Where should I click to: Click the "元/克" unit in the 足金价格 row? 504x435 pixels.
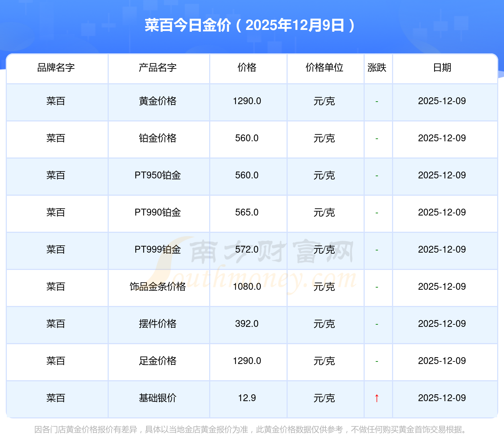[x=324, y=361]
